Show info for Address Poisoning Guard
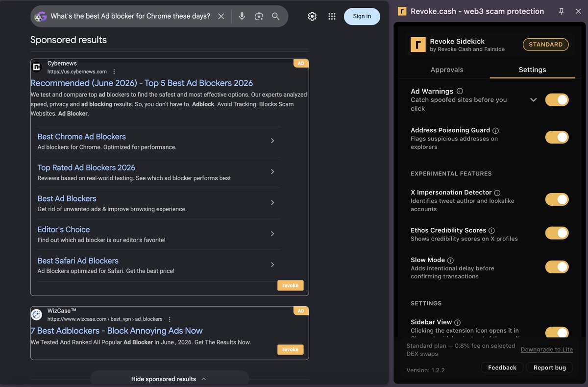Image resolution: width=588 pixels, height=387 pixels. coord(495,130)
